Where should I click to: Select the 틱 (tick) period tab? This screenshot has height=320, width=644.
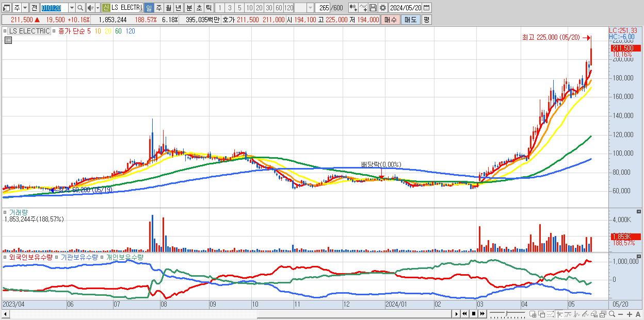(208, 8)
